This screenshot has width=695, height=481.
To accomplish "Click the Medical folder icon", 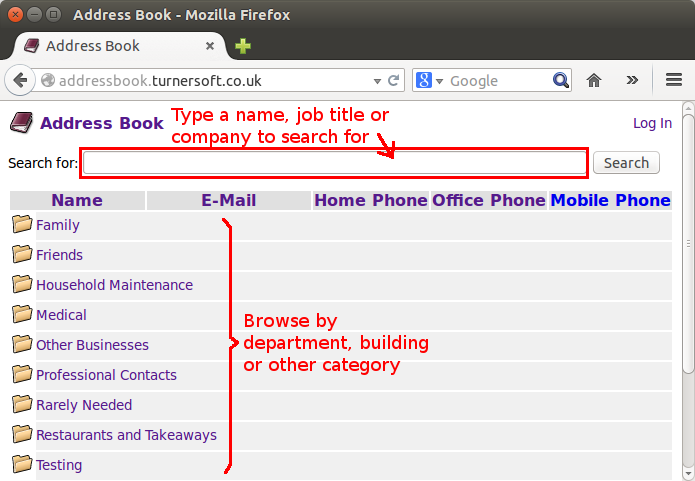I will coord(21,314).
